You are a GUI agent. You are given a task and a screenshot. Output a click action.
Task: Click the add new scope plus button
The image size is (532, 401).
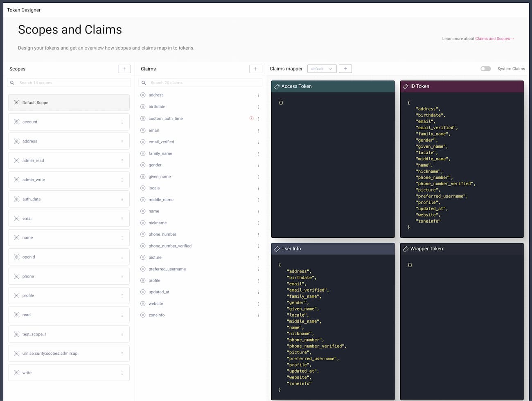click(124, 69)
